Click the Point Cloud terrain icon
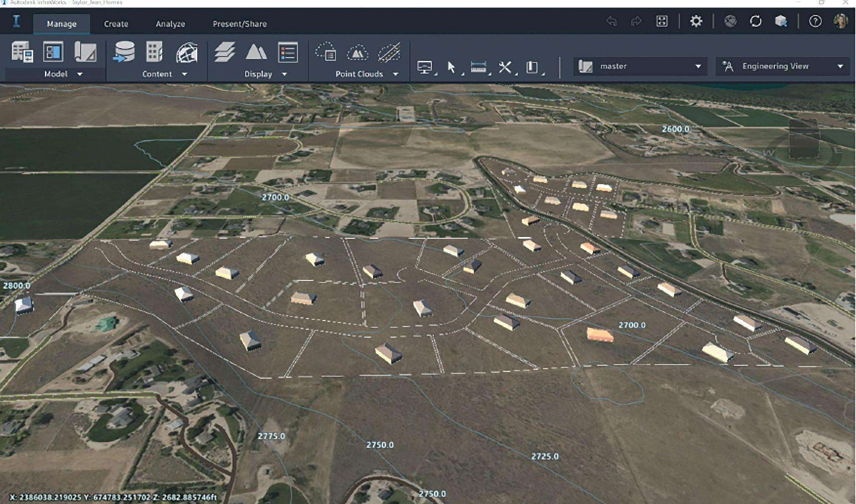 point(357,53)
